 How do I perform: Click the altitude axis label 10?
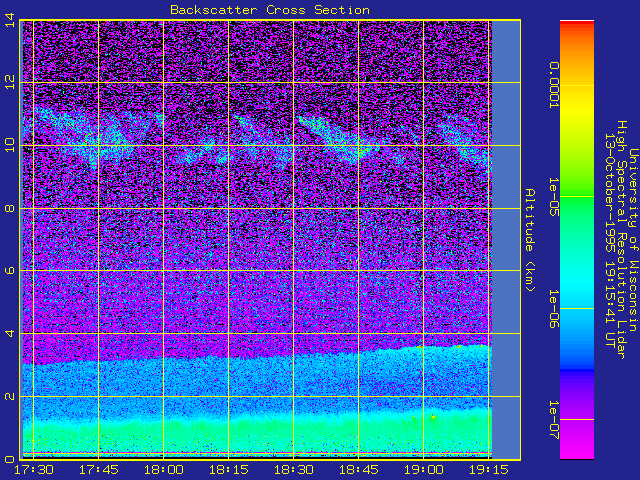coord(9,145)
